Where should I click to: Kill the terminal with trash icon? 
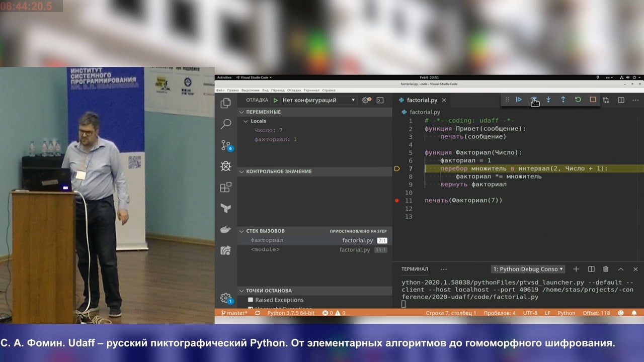click(x=606, y=269)
